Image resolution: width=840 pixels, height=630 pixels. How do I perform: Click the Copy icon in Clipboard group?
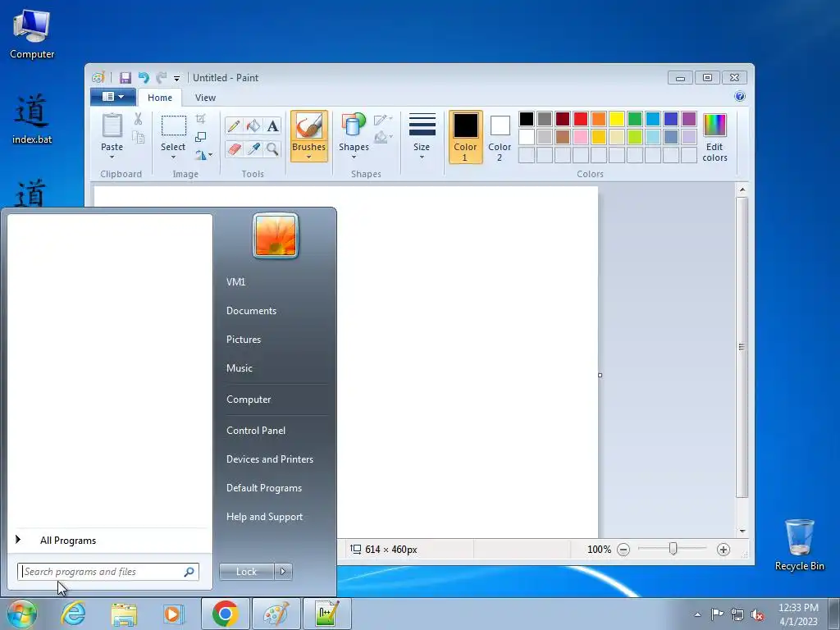138,138
